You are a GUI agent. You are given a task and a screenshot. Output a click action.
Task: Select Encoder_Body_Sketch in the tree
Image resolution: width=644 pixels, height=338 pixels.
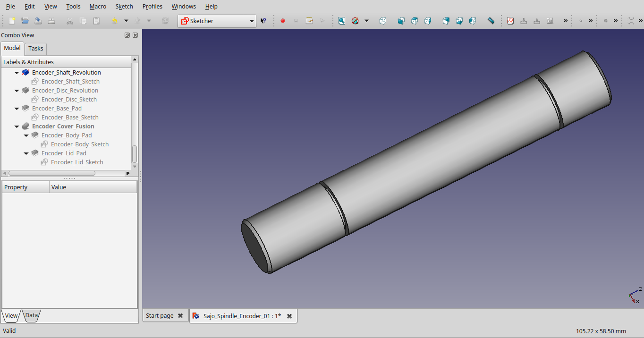pos(80,144)
